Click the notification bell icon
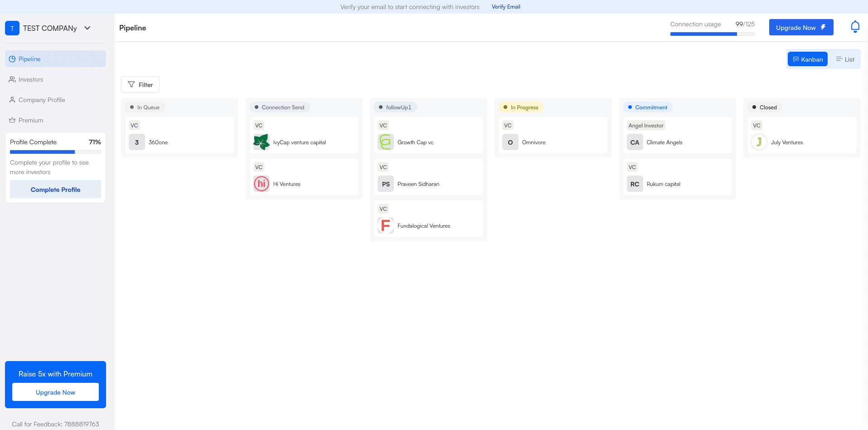 coord(855,27)
